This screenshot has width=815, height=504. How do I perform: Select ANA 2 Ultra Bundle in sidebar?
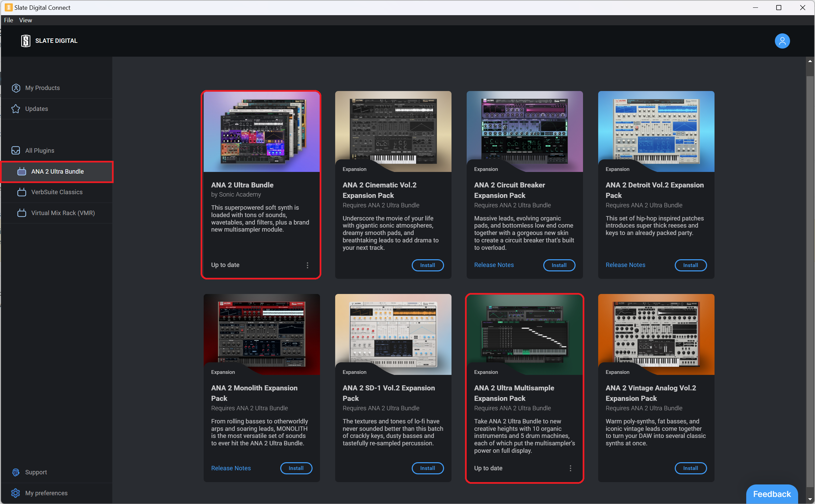(x=57, y=172)
